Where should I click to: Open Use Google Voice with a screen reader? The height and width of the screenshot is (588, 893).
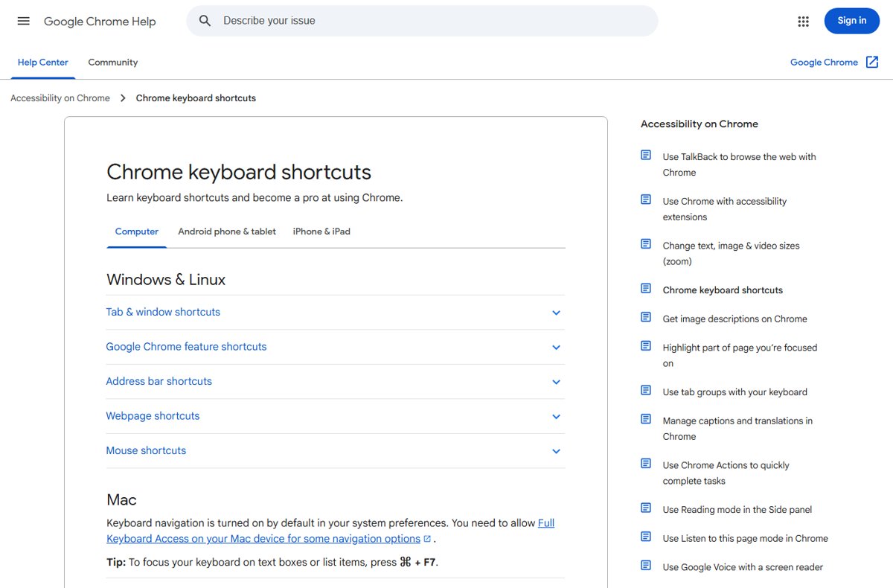[743, 567]
